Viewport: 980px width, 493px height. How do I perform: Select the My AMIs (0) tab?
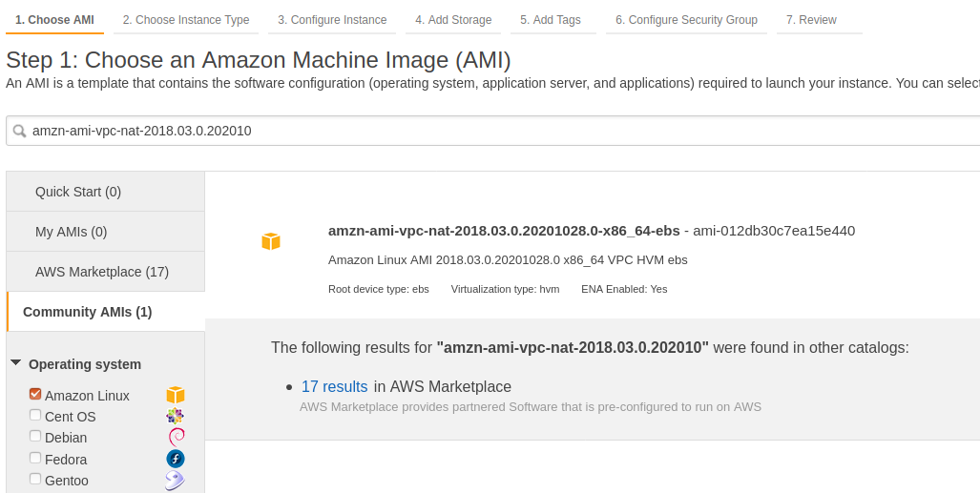71,232
